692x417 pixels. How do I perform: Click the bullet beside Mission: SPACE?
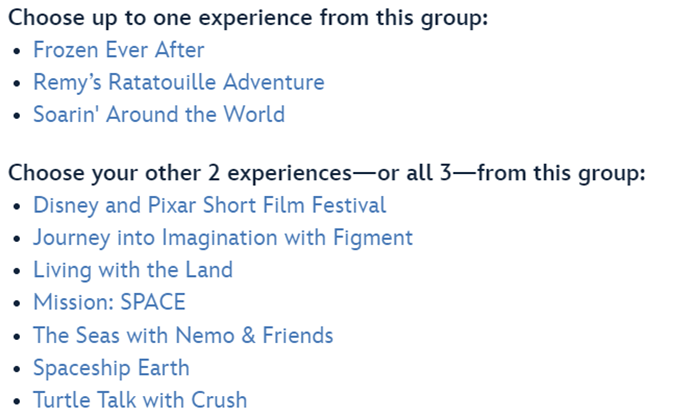click(x=16, y=303)
